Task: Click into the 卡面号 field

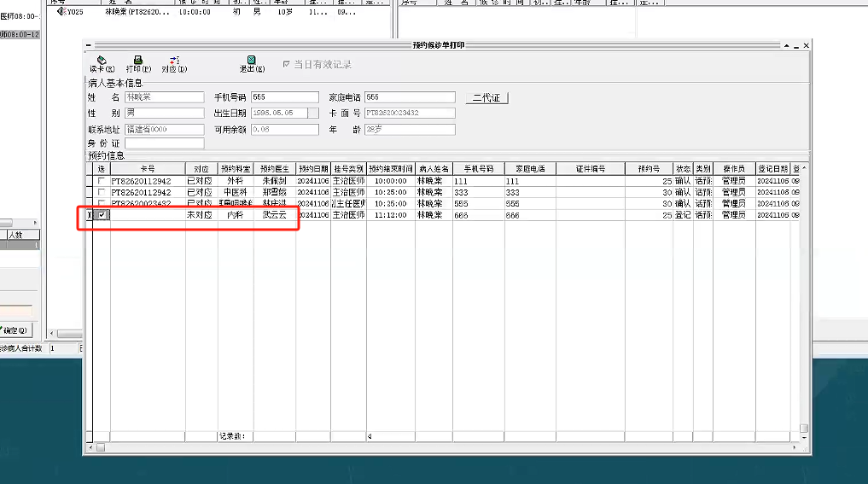Action: (x=410, y=113)
